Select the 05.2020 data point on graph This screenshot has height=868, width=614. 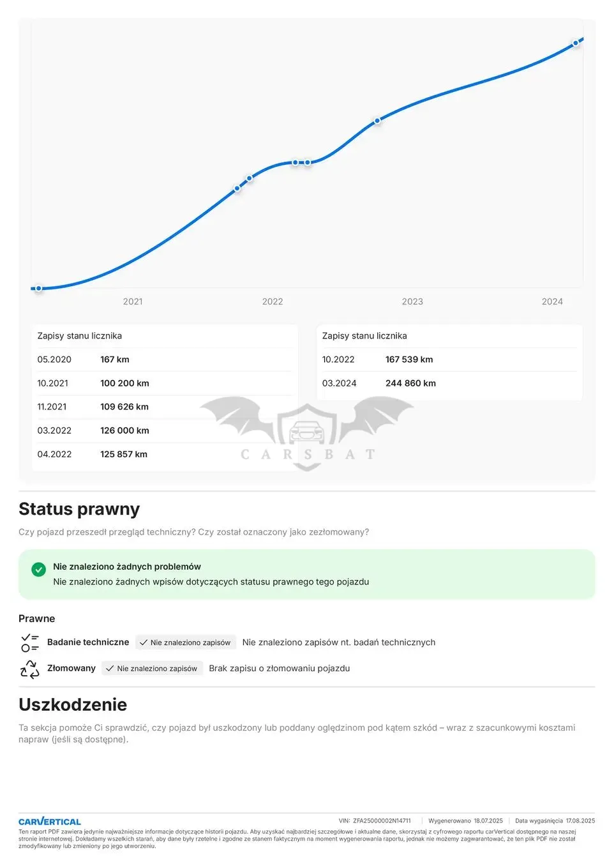click(x=39, y=289)
